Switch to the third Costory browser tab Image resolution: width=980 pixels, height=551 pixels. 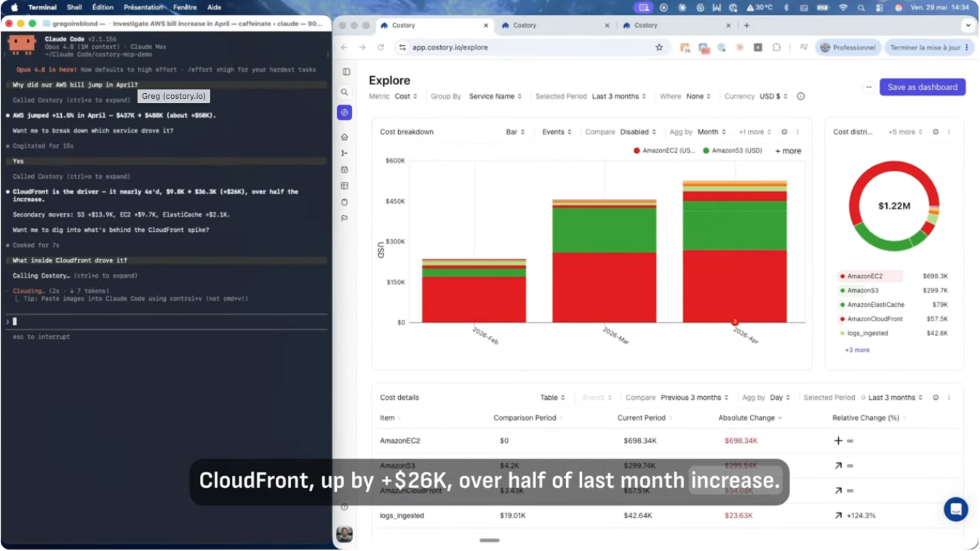pyautogui.click(x=675, y=25)
